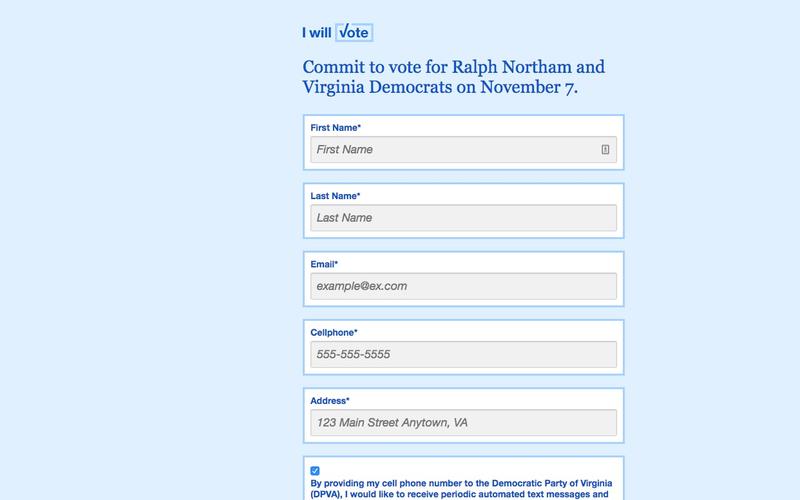Select the "Email*" label text

tap(324, 264)
